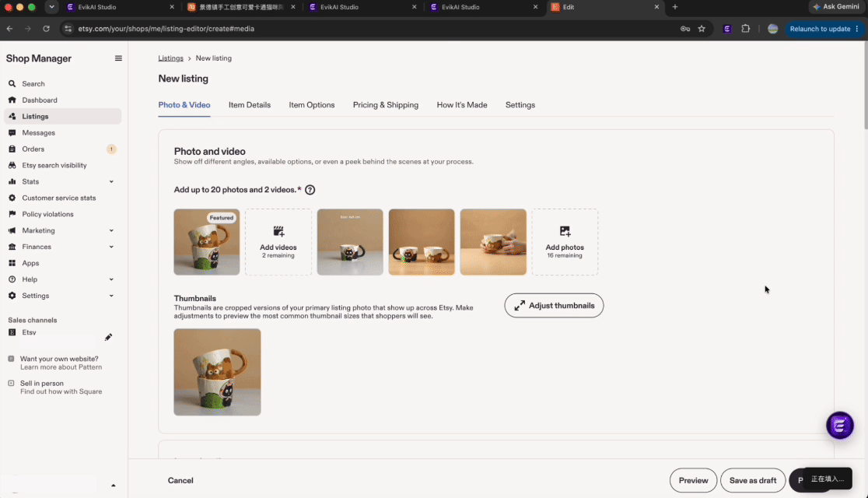Select the hand holding mug photo thumbnail
Image resolution: width=868 pixels, height=498 pixels.
pos(492,242)
